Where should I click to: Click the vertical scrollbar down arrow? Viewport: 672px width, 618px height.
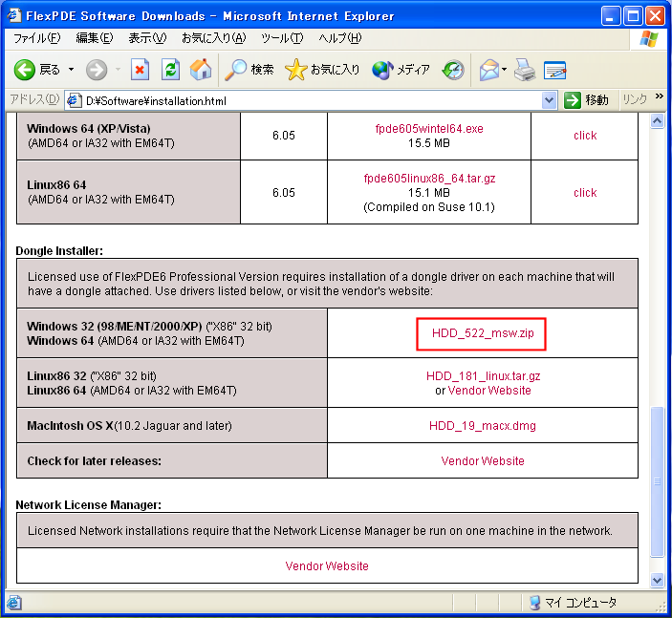657,580
